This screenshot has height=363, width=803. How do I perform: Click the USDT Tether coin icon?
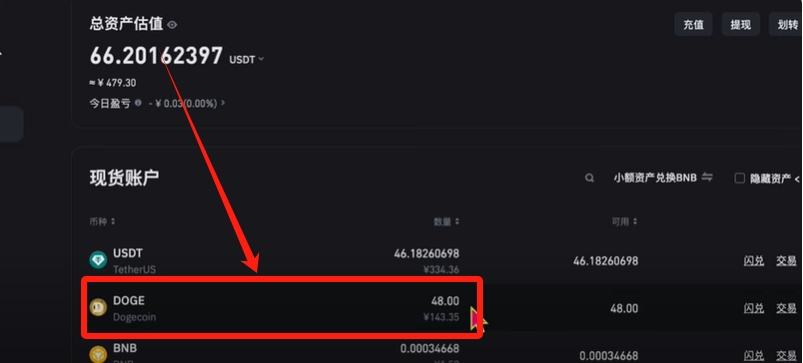[98, 260]
